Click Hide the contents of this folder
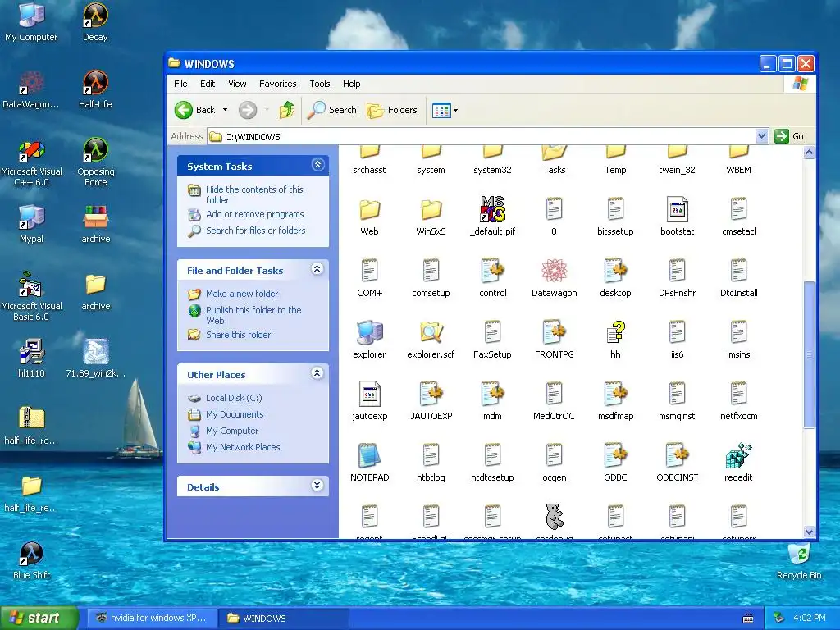Image resolution: width=840 pixels, height=630 pixels. 254,194
